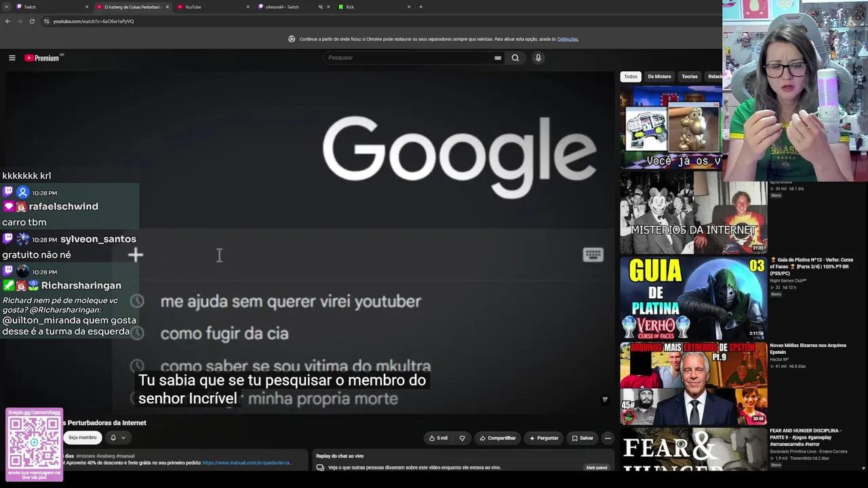Switch to the Kick tab
This screenshot has width=868, height=488.
(374, 7)
